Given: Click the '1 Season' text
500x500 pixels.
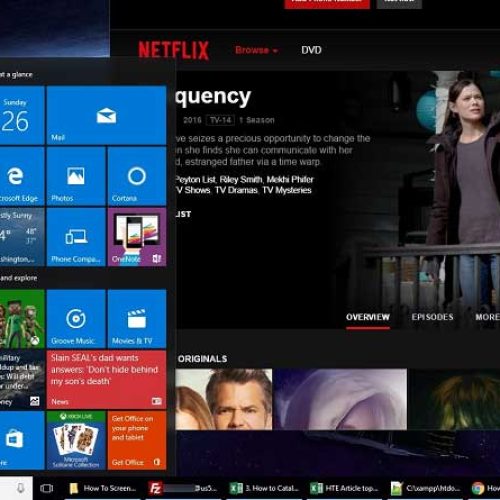Looking at the screenshot, I should click(x=257, y=120).
